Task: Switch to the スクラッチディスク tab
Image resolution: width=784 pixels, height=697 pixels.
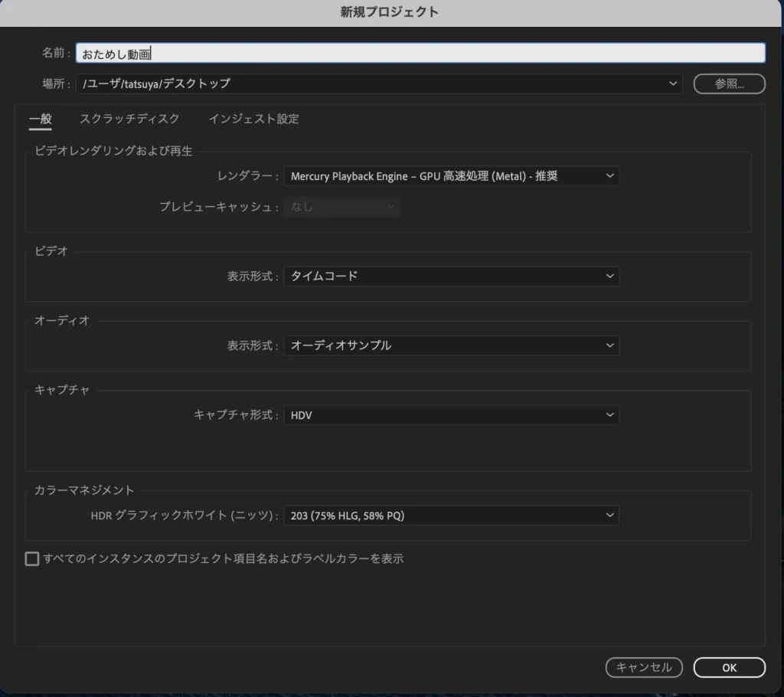Action: [129, 119]
